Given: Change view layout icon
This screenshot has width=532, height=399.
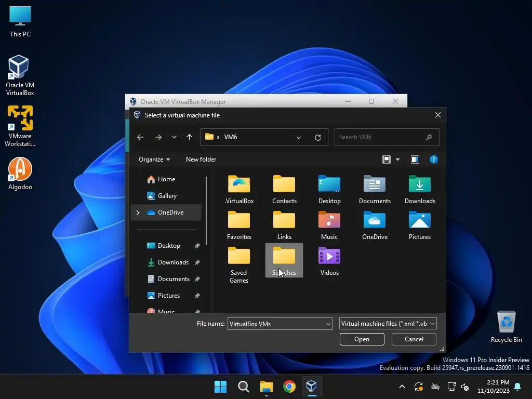Looking at the screenshot, I should tap(386, 159).
